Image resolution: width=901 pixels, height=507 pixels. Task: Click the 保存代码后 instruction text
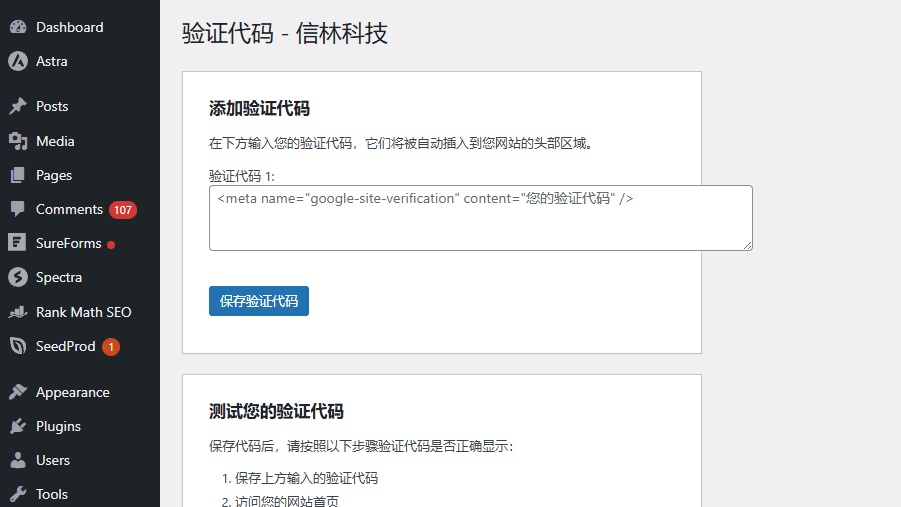pos(361,446)
